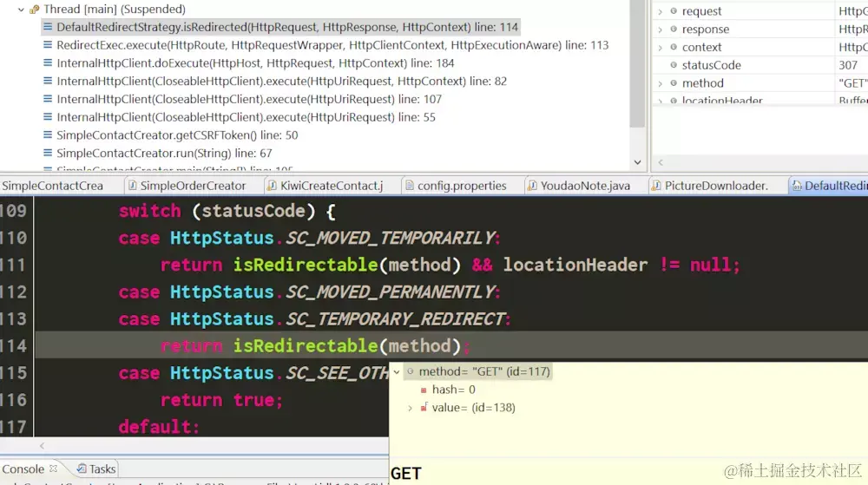
Task: Click the value field icon in popup
Action: (x=424, y=408)
